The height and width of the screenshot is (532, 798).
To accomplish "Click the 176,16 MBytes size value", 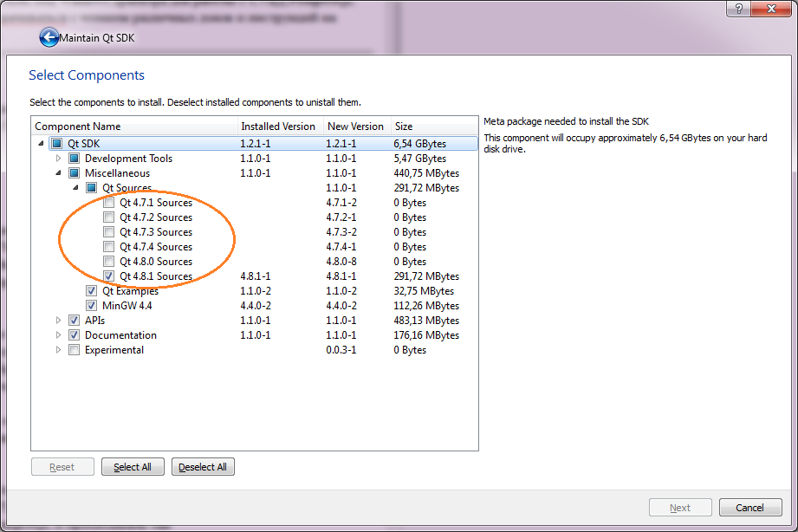I will pos(426,335).
